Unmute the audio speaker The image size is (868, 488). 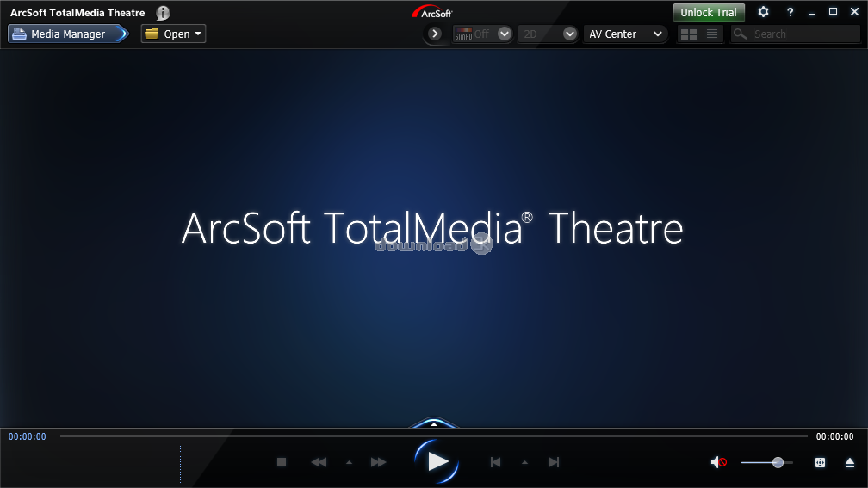(718, 462)
